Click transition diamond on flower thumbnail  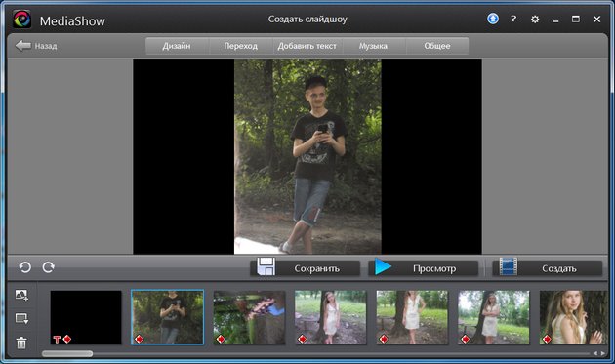click(x=221, y=339)
